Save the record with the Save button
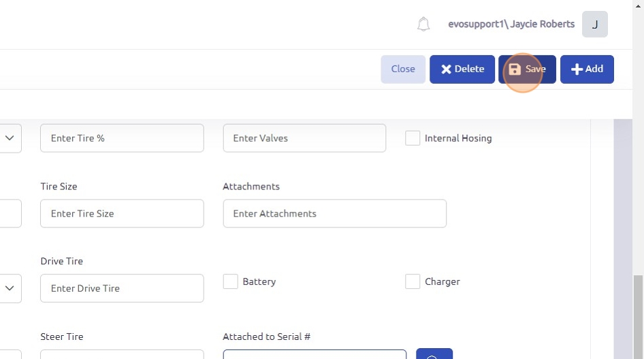 point(527,69)
